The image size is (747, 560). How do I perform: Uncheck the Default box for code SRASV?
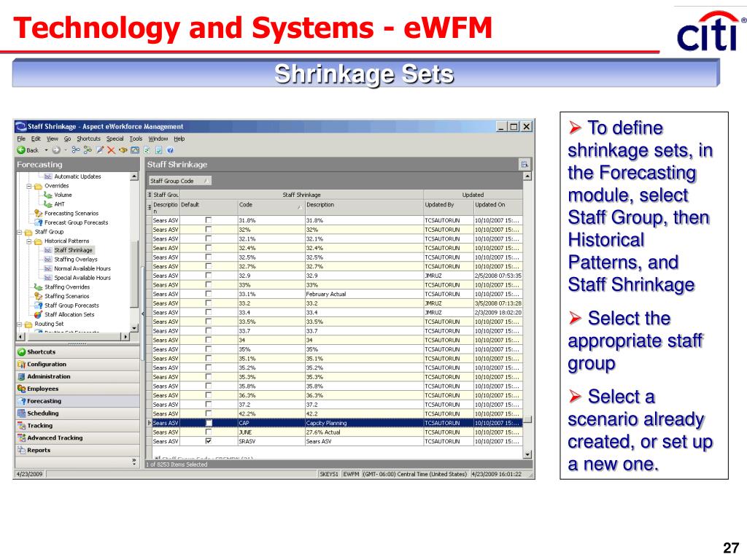208,441
